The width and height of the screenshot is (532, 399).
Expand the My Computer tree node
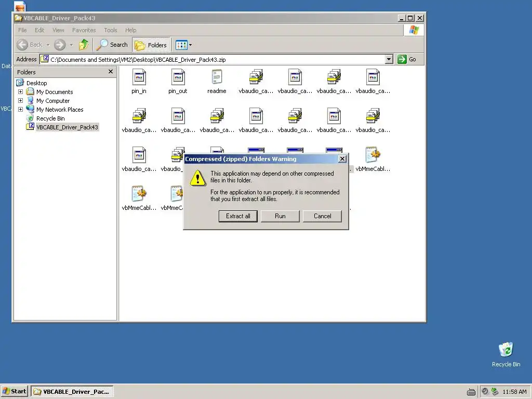[x=20, y=101]
